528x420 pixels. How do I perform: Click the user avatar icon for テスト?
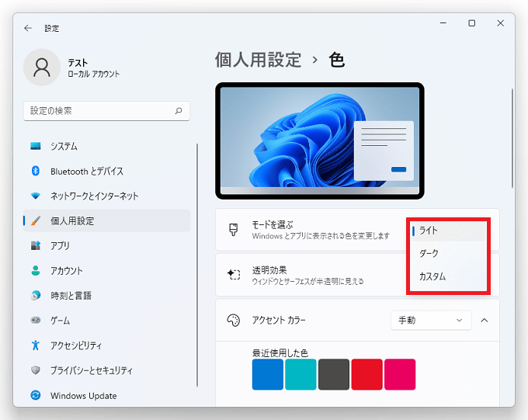click(x=42, y=68)
